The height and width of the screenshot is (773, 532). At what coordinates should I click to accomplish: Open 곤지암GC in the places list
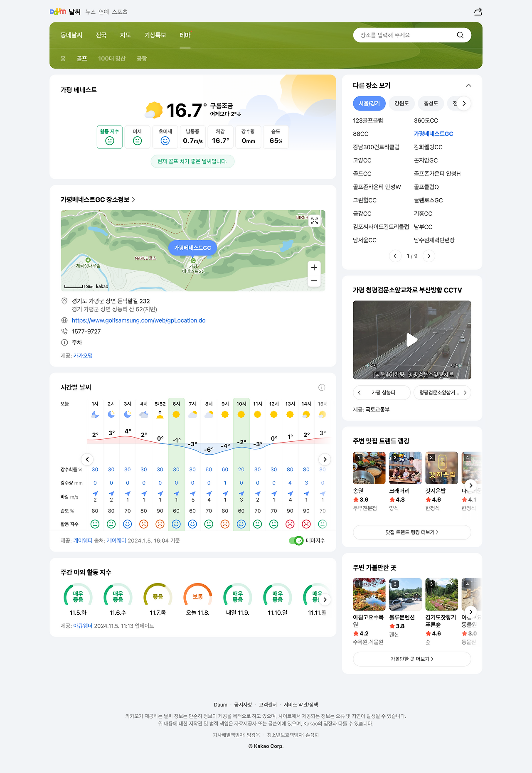tap(426, 160)
